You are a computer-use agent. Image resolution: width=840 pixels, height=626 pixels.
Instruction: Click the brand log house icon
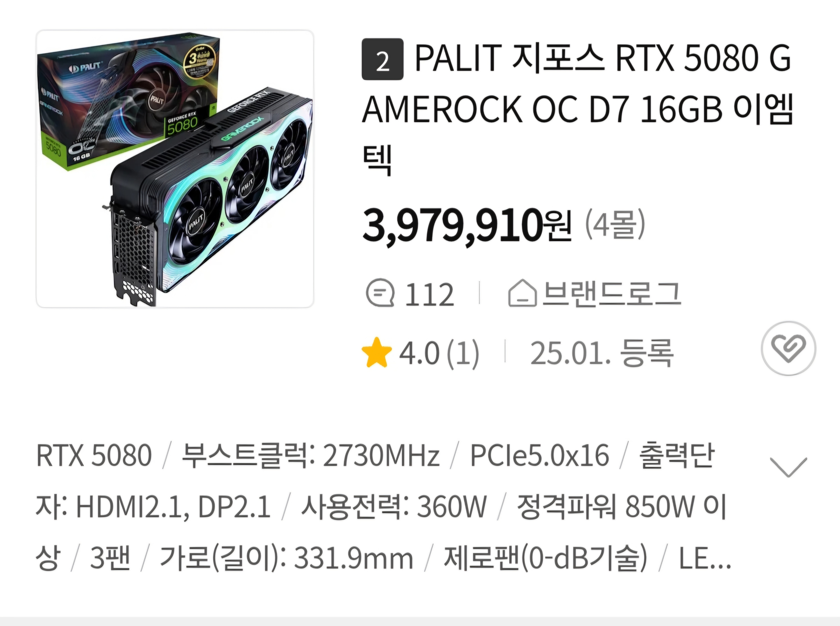coord(522,293)
